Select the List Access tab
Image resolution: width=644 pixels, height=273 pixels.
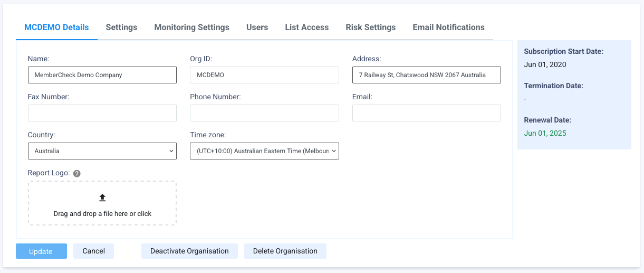click(x=306, y=27)
